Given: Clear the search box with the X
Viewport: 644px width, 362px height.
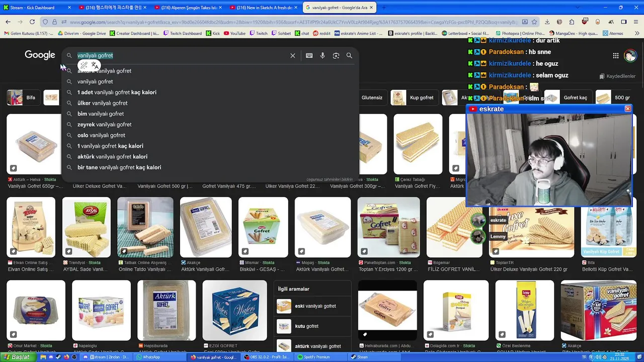Looking at the screenshot, I should [293, 56].
